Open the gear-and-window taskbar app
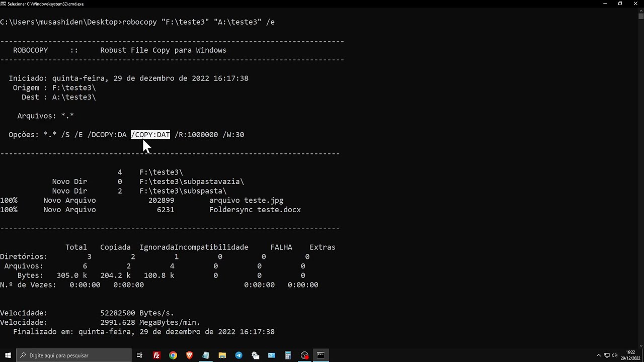644x362 pixels. (255, 355)
